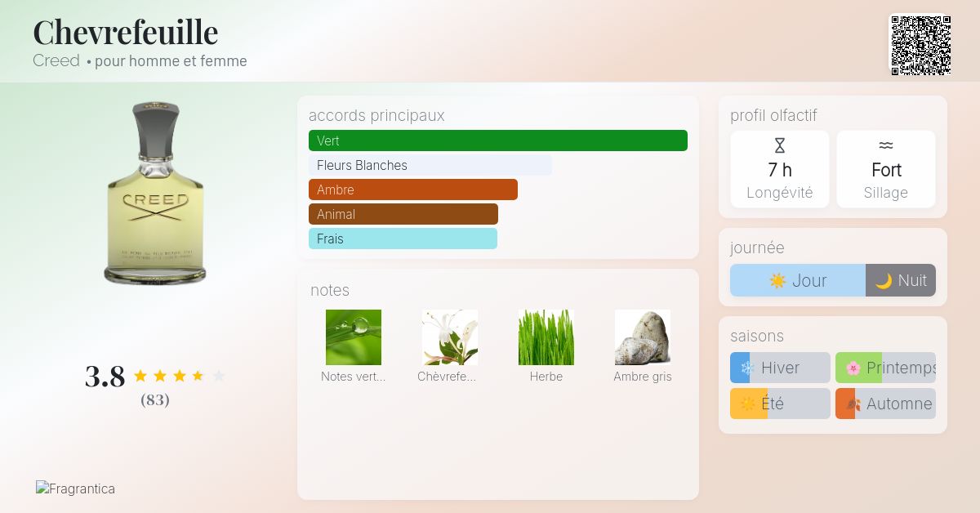
Task: Open the Creed brand link
Action: (x=56, y=60)
